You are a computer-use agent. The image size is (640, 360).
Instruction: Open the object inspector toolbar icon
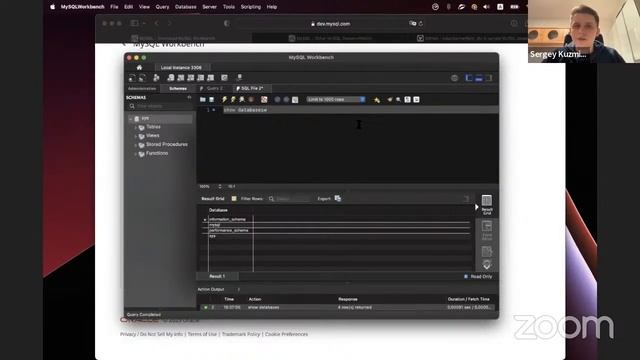click(156, 78)
